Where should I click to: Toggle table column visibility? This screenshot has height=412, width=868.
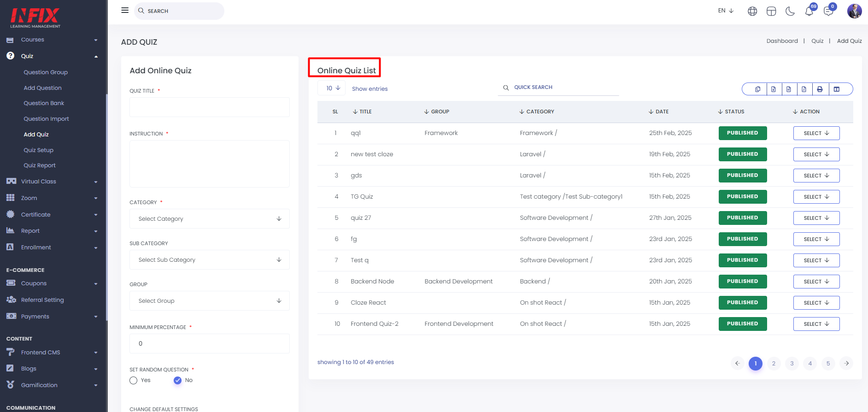point(837,89)
